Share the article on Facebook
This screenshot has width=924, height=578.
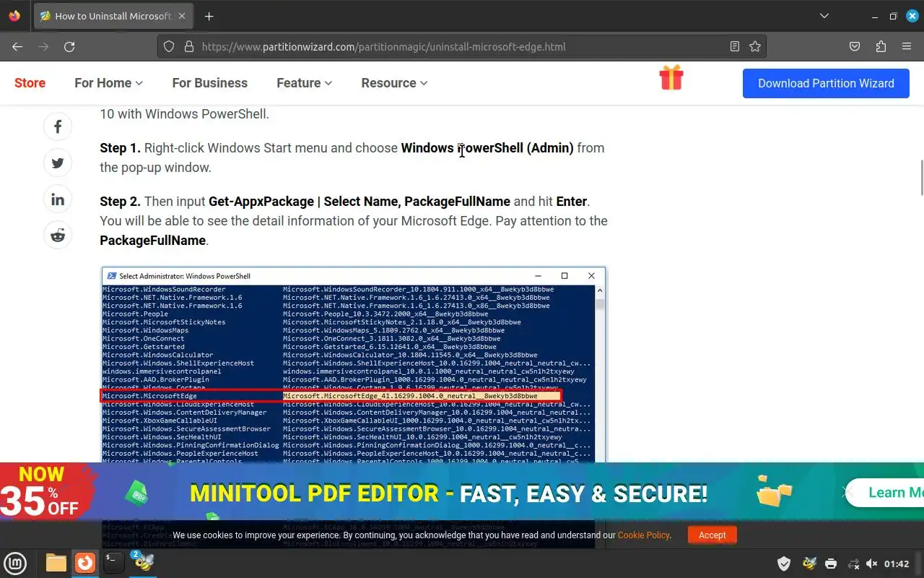click(58, 126)
